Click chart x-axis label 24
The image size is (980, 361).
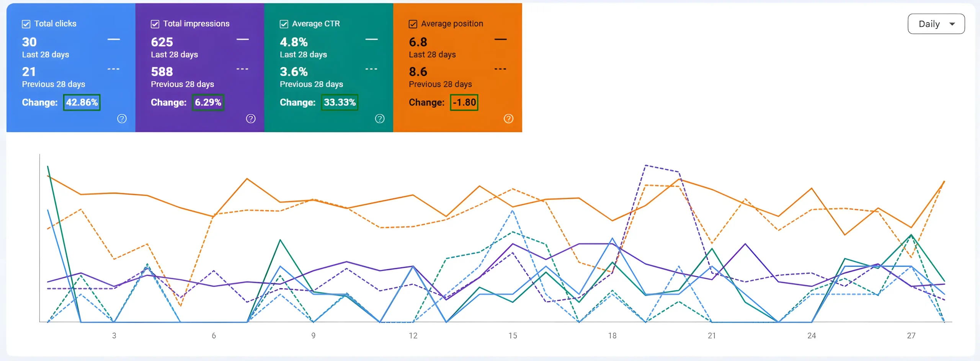tap(812, 336)
